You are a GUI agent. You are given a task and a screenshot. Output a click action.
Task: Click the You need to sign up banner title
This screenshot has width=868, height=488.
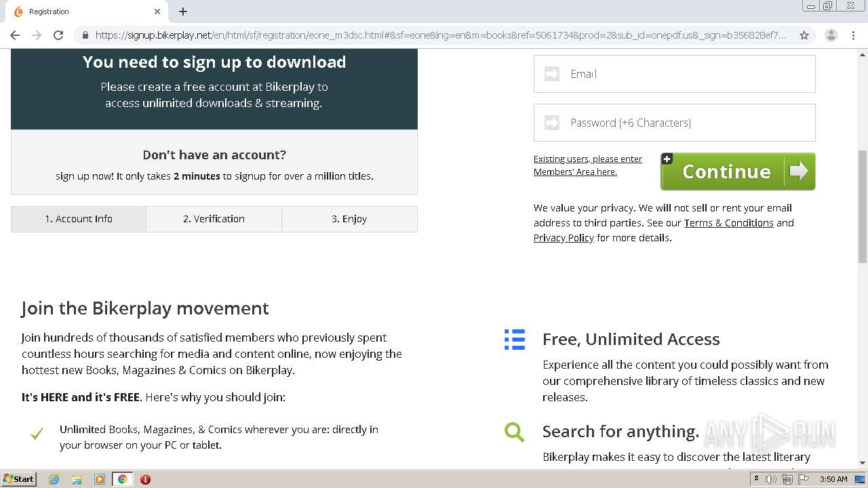coord(214,62)
